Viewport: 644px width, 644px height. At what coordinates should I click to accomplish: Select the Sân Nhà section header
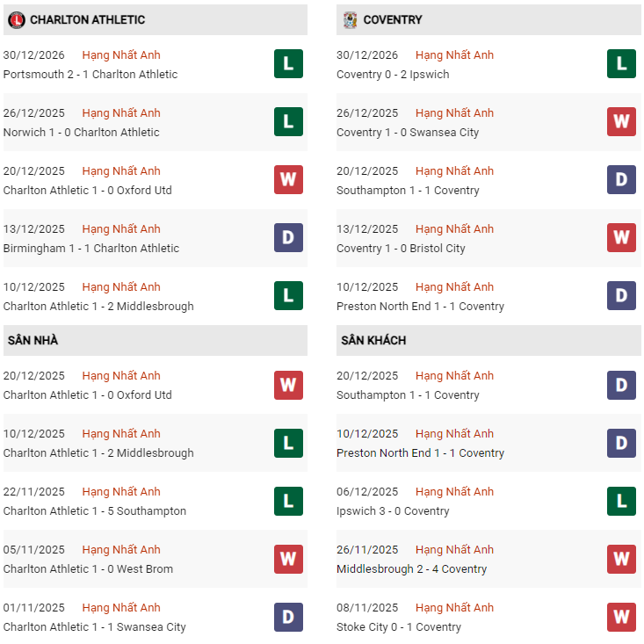(x=33, y=340)
